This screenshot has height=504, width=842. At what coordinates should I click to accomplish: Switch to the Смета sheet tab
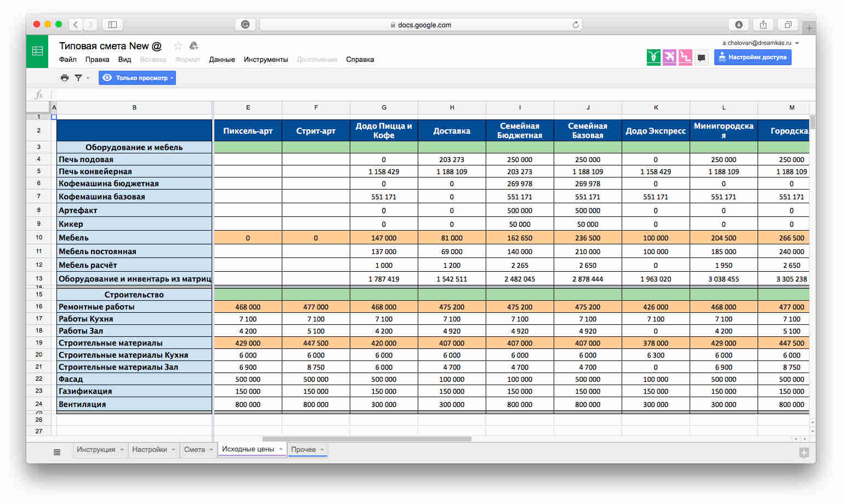195,450
